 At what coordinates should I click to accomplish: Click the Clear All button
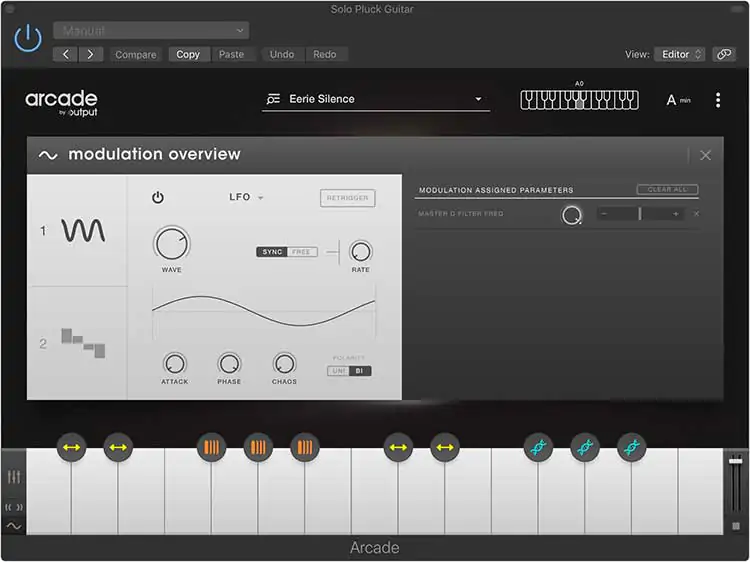tap(667, 189)
